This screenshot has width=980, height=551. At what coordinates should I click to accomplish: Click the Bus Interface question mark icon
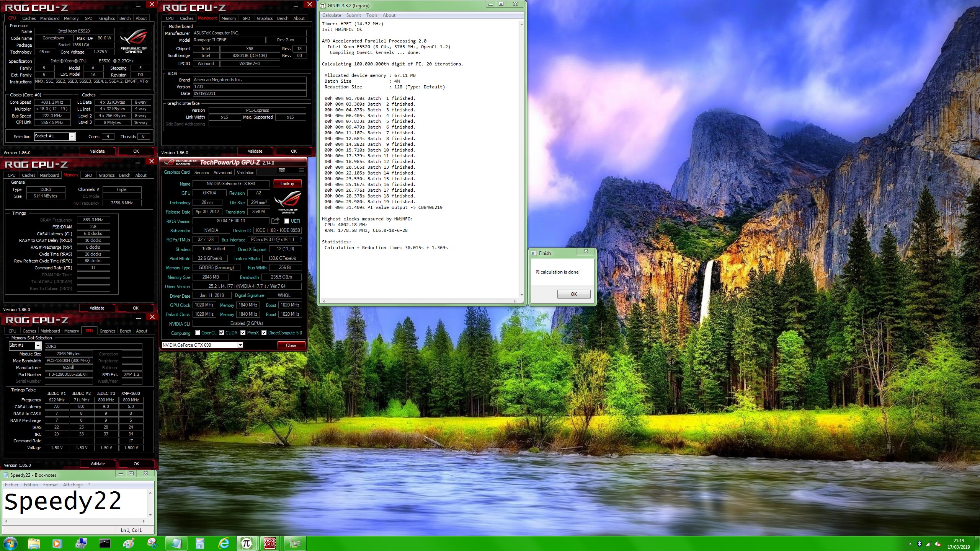coord(301,240)
